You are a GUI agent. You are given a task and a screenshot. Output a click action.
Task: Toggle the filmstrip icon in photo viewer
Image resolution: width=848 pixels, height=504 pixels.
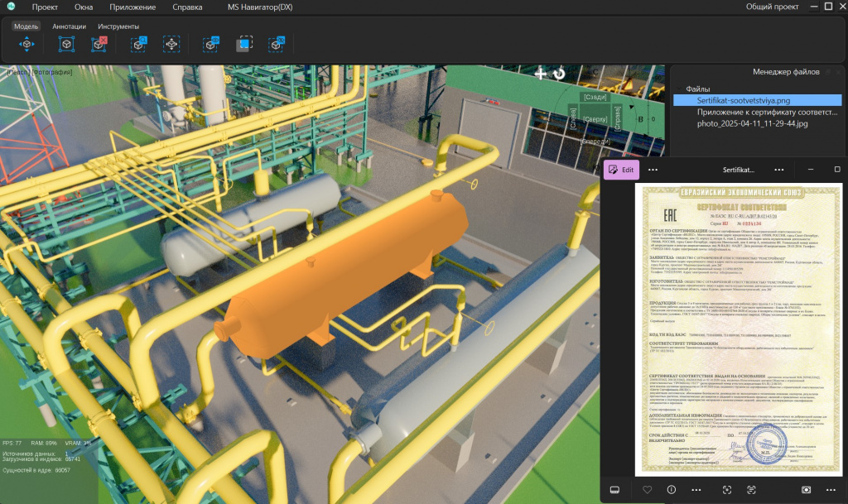[x=615, y=490]
